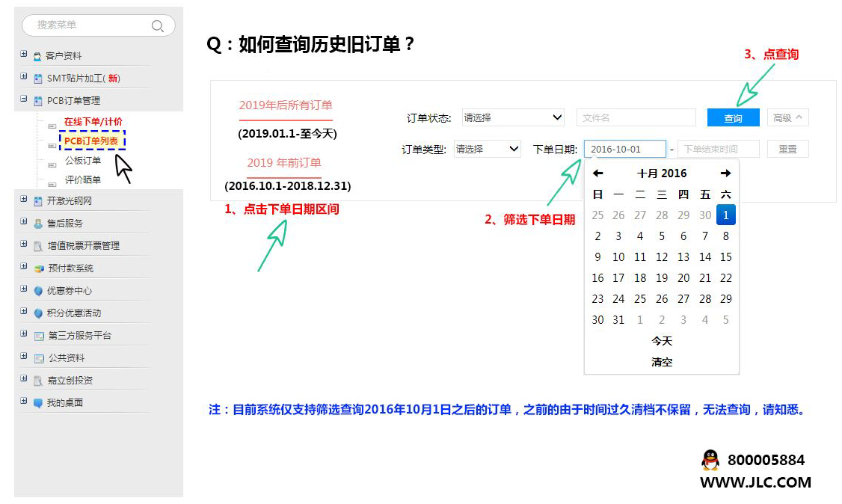The width and height of the screenshot is (842, 504).
Task: Open PCB订单列表 in the sidebar
Action: click(91, 141)
